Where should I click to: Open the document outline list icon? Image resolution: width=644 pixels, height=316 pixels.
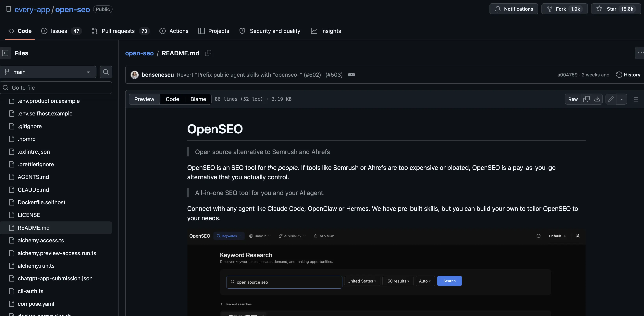click(x=635, y=99)
